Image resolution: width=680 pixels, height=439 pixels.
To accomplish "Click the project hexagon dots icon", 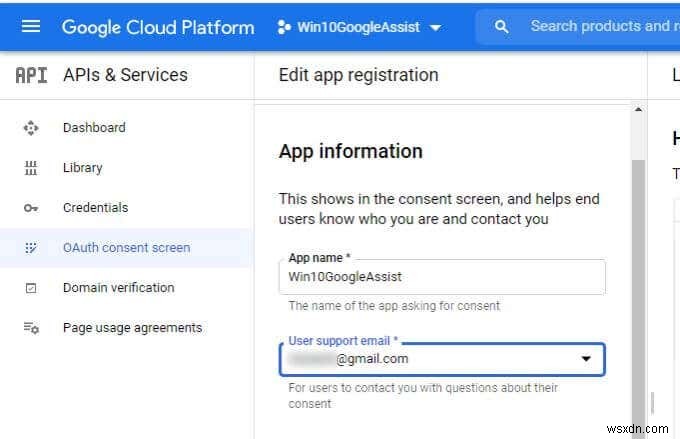I will click(x=284, y=27).
